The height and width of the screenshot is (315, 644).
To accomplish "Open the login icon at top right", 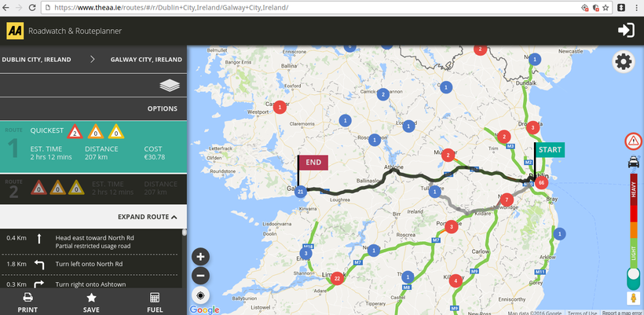I will (626, 31).
